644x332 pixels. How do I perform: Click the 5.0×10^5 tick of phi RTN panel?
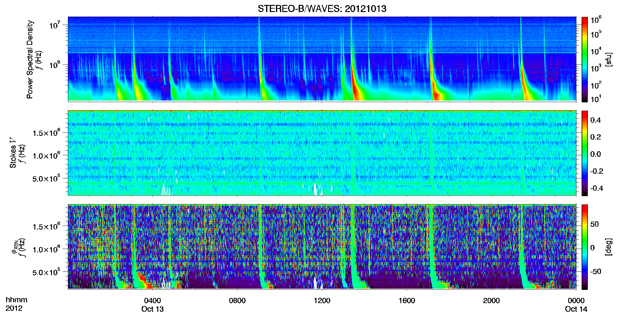click(46, 272)
